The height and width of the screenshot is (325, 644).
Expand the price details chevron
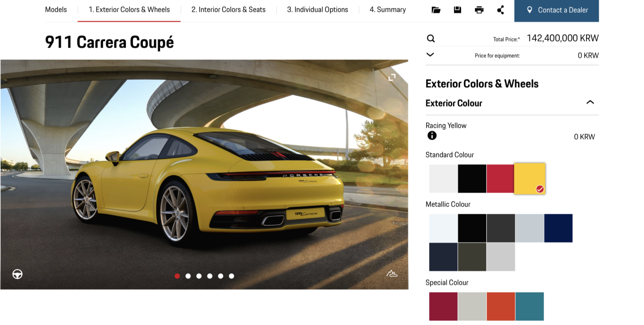[430, 54]
